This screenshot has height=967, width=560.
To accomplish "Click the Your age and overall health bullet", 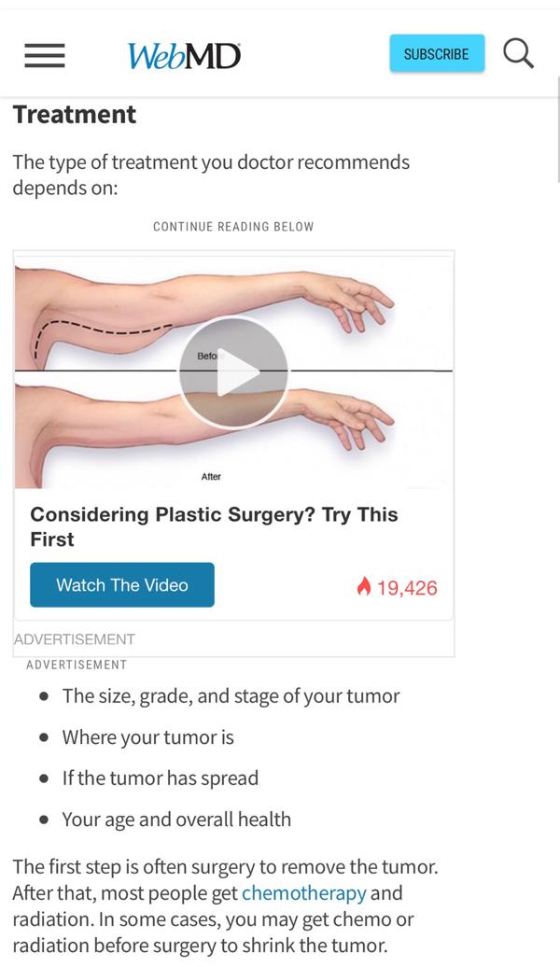I will coord(176,820).
